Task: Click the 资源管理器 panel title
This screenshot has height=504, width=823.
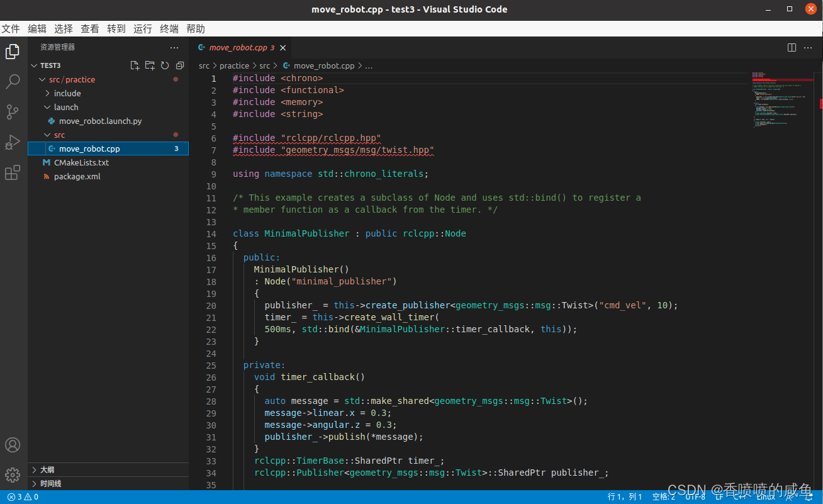Action: click(57, 47)
